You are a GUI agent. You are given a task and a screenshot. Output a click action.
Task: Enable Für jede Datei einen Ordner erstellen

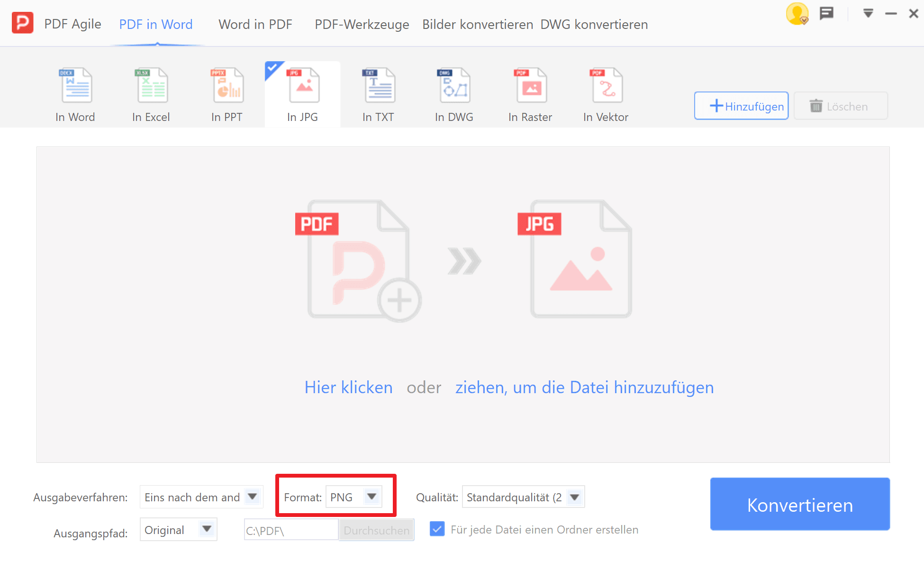pyautogui.click(x=437, y=529)
